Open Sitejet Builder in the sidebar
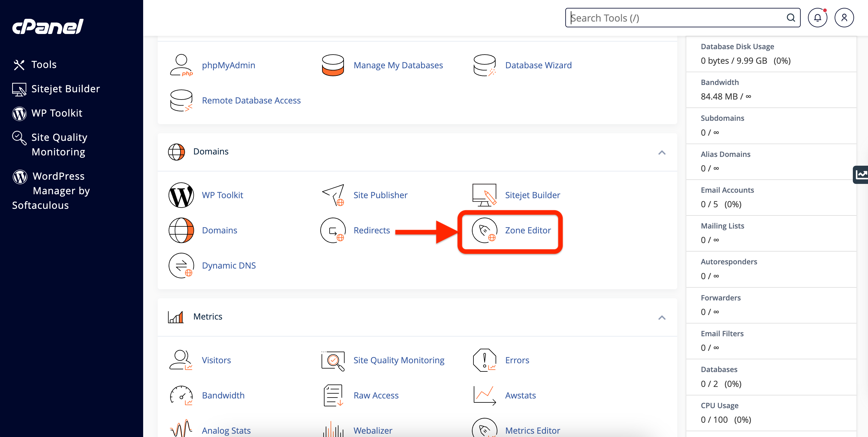This screenshot has width=868, height=437. pyautogui.click(x=56, y=89)
